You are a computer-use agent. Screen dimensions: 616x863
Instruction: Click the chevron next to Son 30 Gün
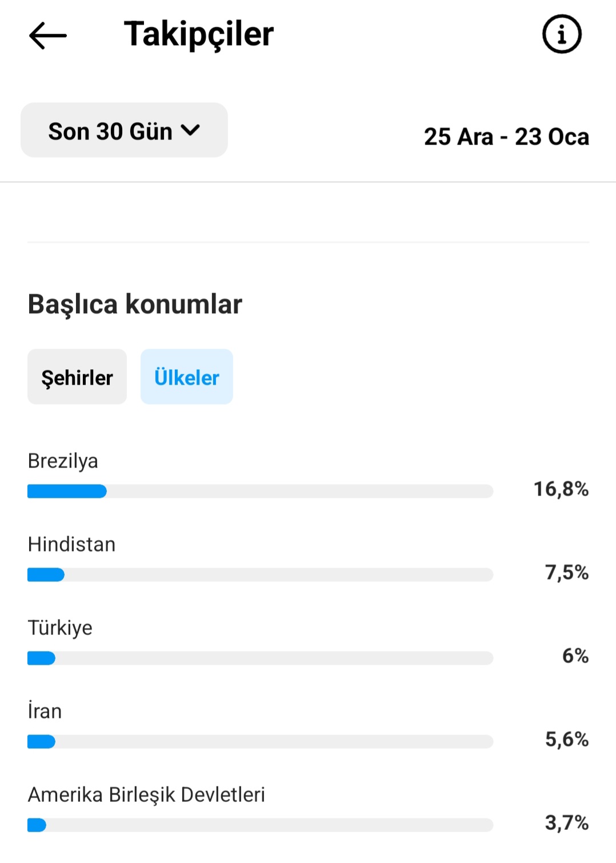coord(190,130)
